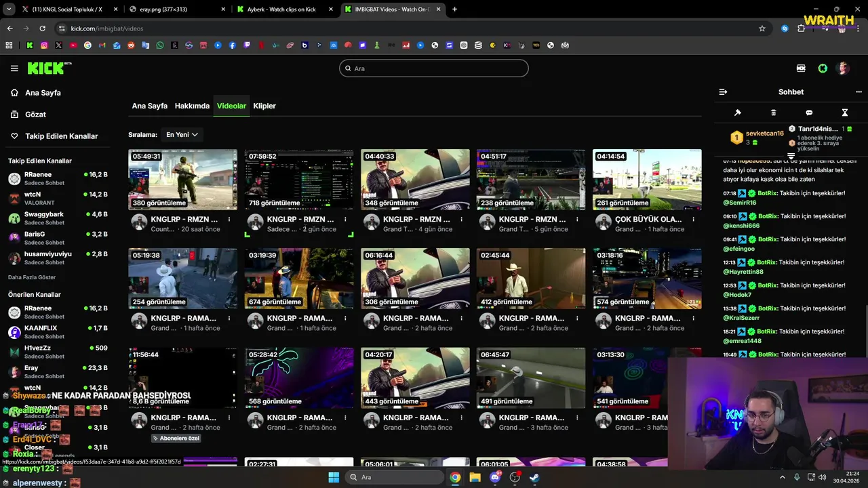
Task: Show hidden system tray icons chevron
Action: tap(782, 477)
